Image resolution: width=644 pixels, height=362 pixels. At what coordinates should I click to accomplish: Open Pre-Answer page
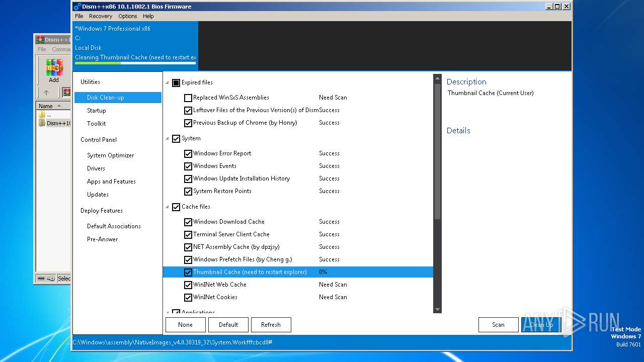[103, 239]
